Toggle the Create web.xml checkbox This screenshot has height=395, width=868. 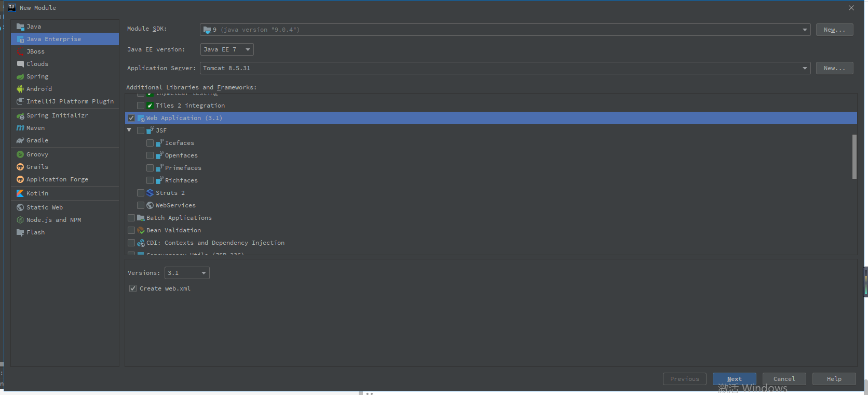coord(133,288)
